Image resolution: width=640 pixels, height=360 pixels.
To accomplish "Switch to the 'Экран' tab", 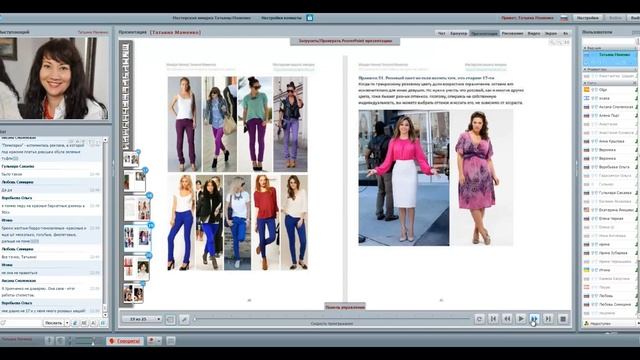I will tap(551, 33).
